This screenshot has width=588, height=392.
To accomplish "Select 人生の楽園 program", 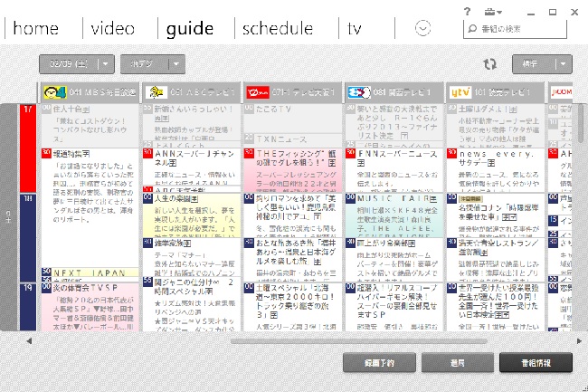I will [x=192, y=215].
